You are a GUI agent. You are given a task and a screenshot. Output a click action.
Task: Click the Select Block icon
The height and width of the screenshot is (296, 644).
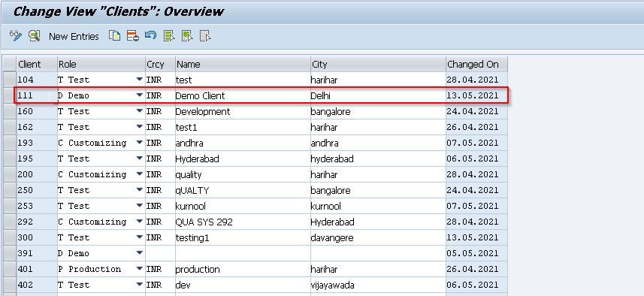point(187,36)
